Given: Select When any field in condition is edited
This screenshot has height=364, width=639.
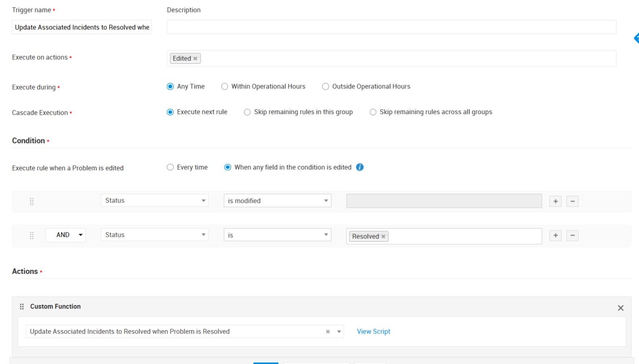Looking at the screenshot, I should click(228, 167).
